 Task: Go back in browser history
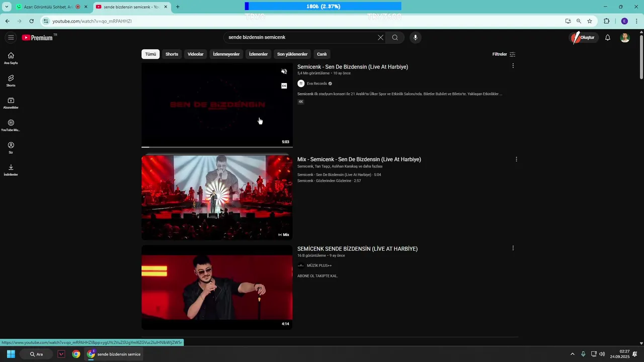point(7,21)
